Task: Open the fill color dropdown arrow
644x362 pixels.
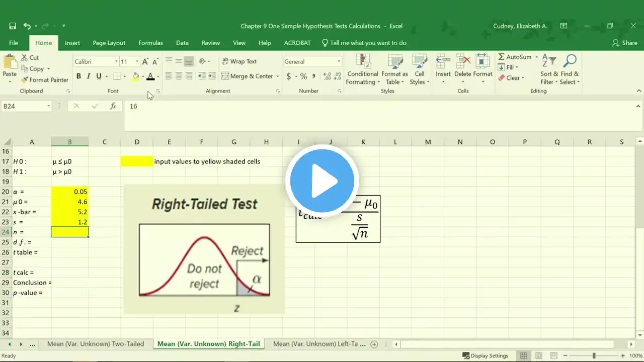Action: (x=142, y=76)
